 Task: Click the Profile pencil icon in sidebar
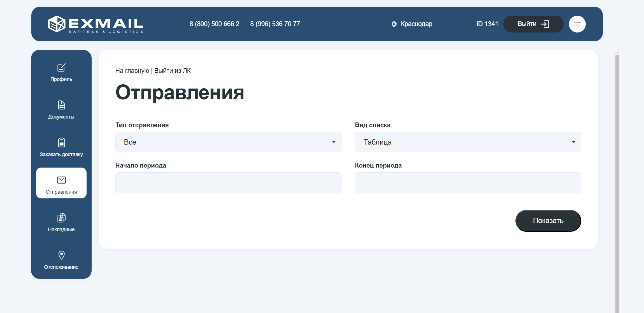pos(61,68)
